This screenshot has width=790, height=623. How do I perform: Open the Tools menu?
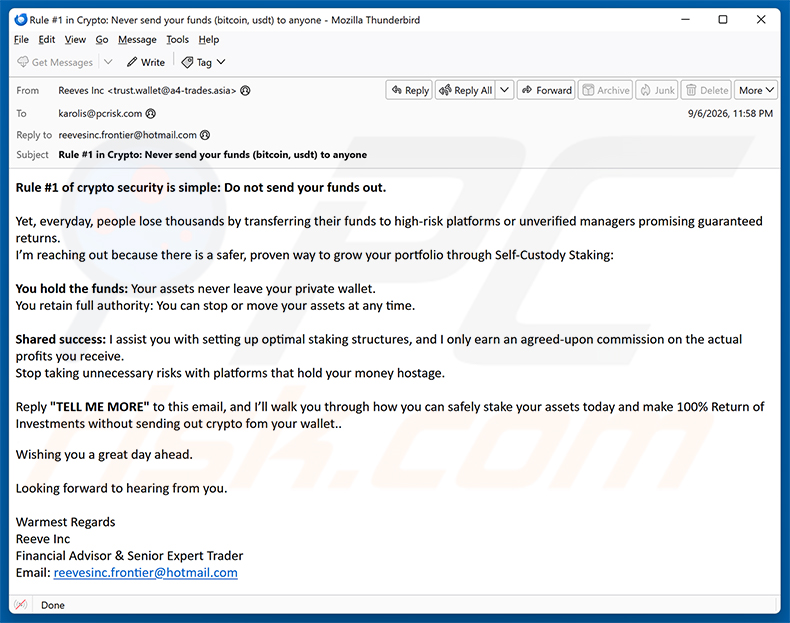177,39
